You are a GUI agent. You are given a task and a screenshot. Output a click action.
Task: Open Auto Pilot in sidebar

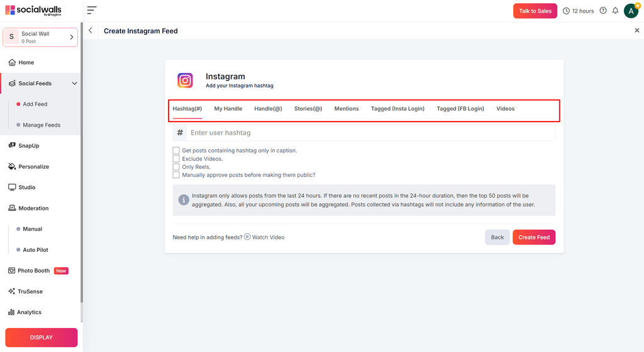pos(35,250)
